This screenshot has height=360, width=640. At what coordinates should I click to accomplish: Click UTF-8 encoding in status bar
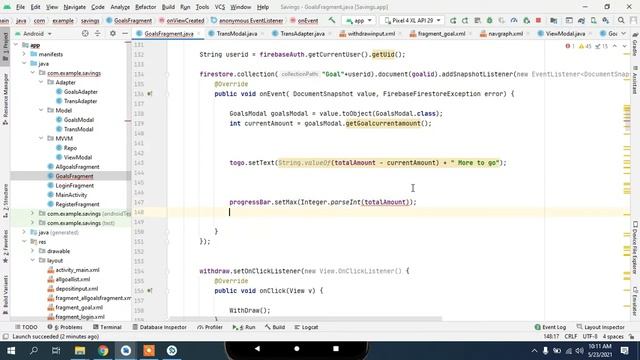[590, 337]
